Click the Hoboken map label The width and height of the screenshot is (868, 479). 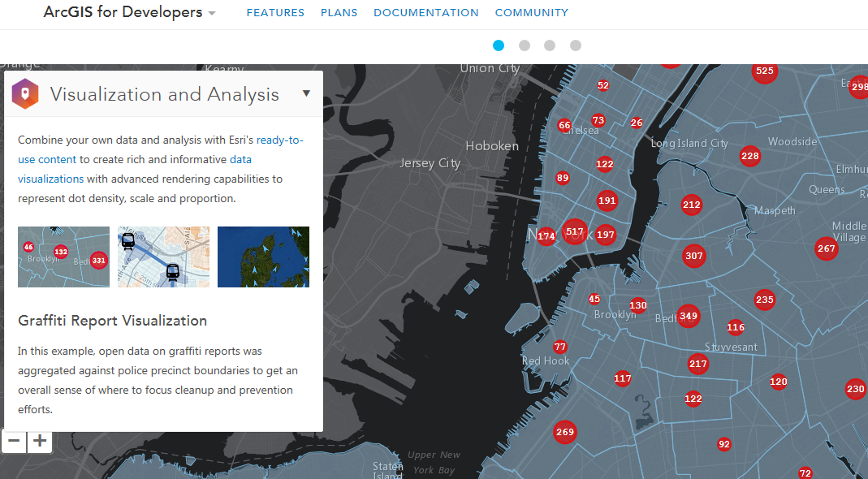click(x=492, y=146)
